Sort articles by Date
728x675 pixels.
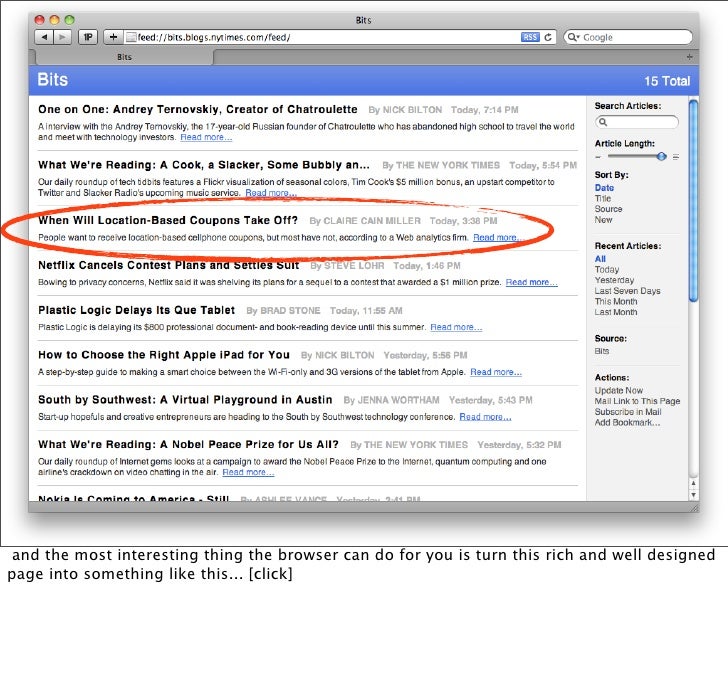click(604, 188)
